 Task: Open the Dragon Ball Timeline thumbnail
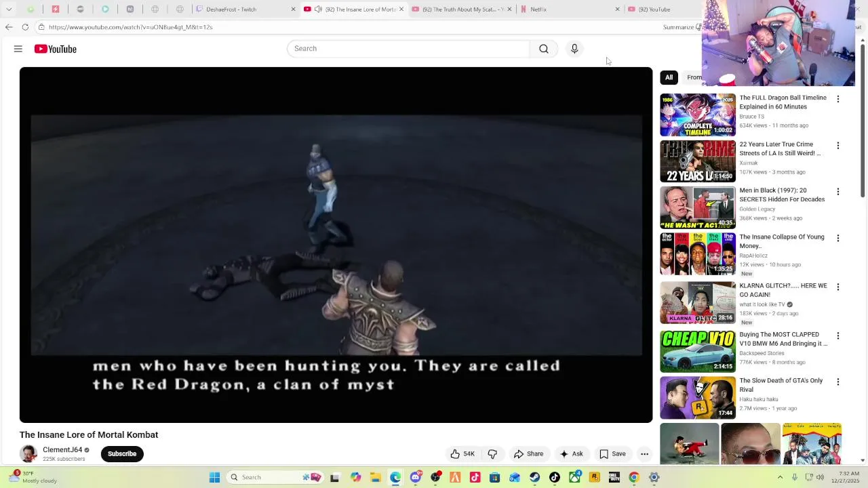698,115
